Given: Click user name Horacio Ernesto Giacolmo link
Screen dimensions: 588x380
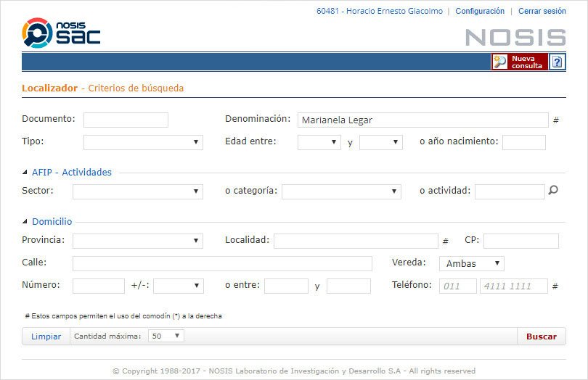Looking at the screenshot, I should (380, 12).
